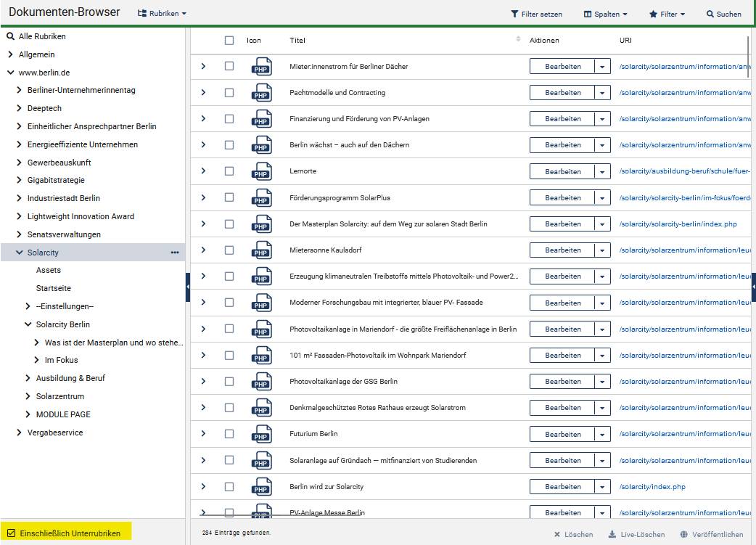Open the /solarcity/index.php URI link
This screenshot has width=756, height=545.
coord(652,486)
